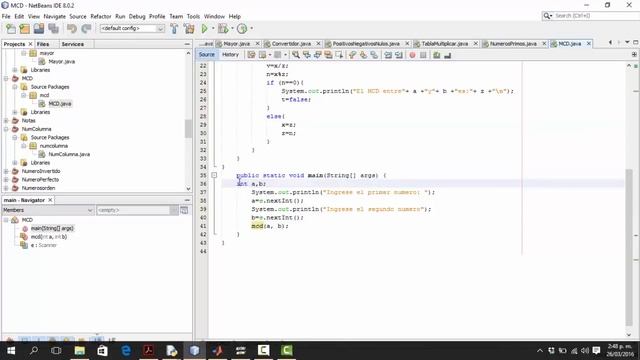Click the Stop Macro Recording square icon

(423, 55)
